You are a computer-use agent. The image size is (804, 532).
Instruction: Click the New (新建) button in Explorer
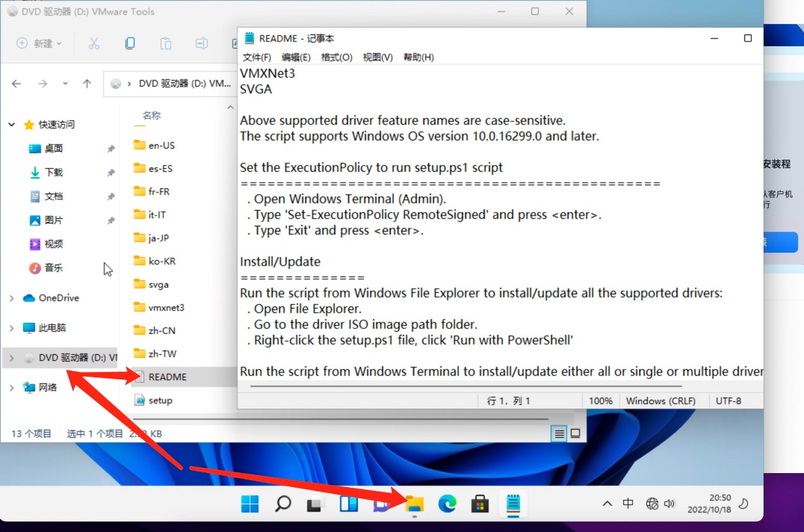point(39,43)
